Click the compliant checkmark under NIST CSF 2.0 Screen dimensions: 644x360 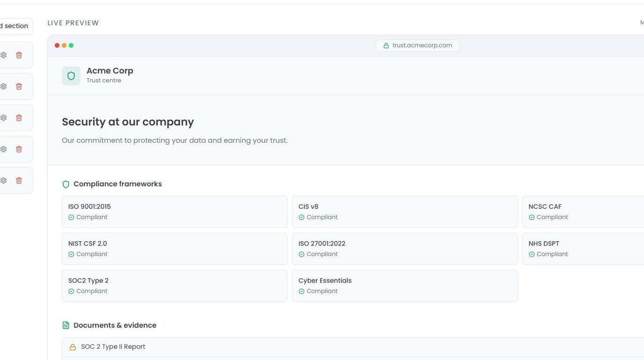coord(71,255)
